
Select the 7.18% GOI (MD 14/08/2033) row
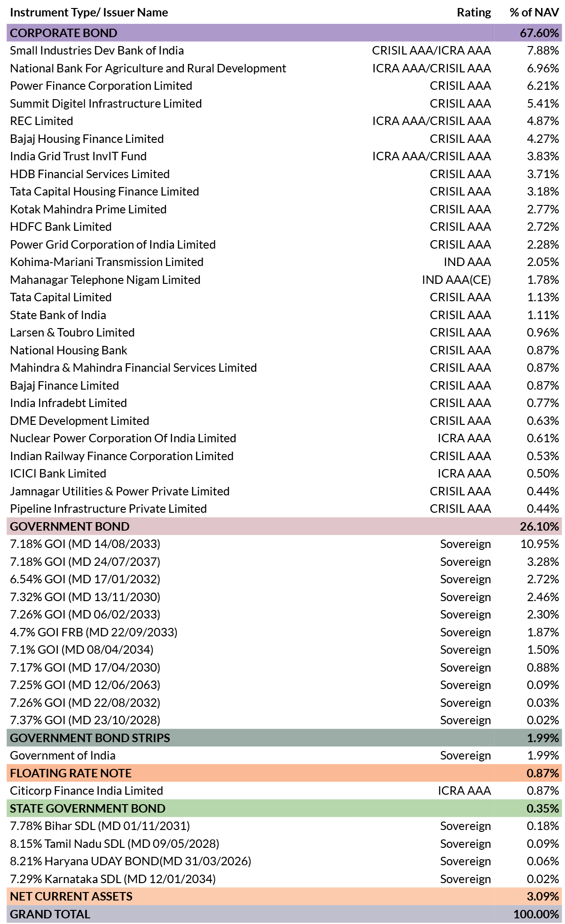[284, 544]
